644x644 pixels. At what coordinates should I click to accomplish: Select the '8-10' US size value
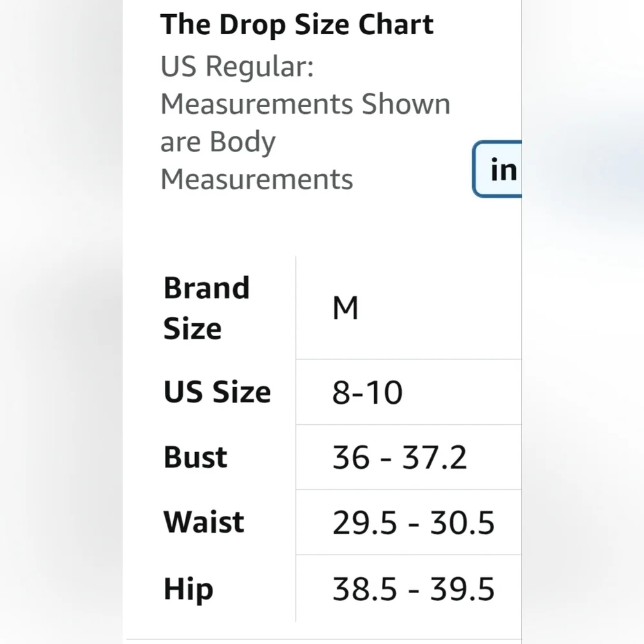(367, 392)
